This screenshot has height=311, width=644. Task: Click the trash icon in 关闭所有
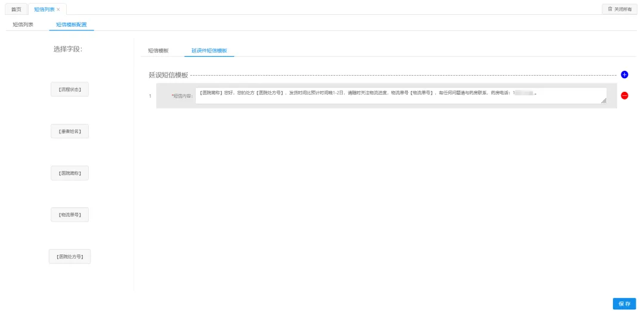click(x=609, y=9)
